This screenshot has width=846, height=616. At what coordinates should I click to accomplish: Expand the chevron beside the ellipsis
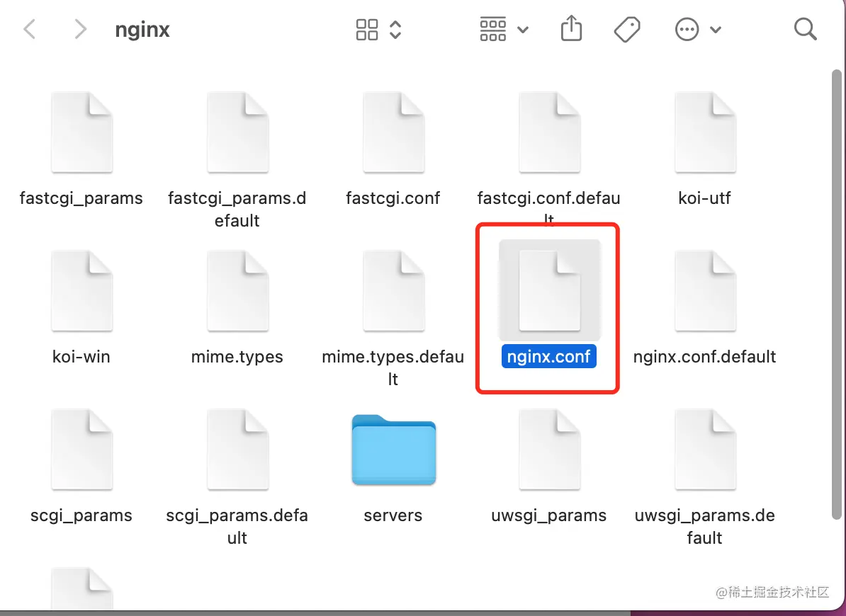716,30
